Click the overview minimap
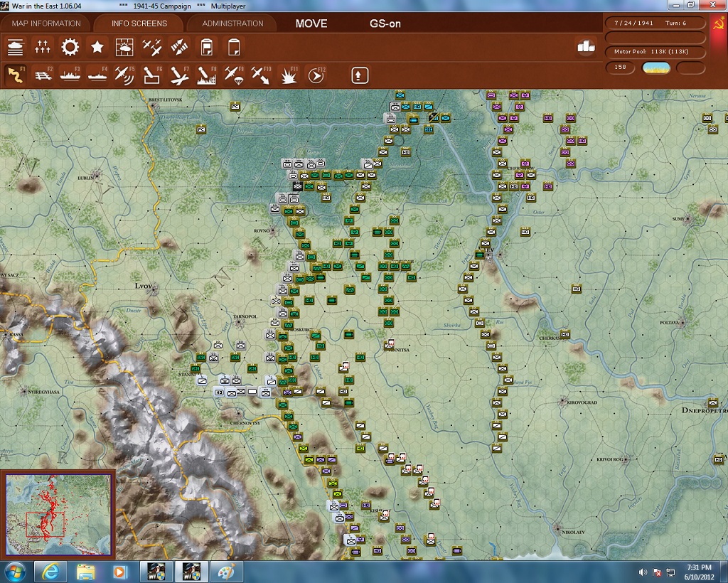The image size is (728, 583). [58, 514]
